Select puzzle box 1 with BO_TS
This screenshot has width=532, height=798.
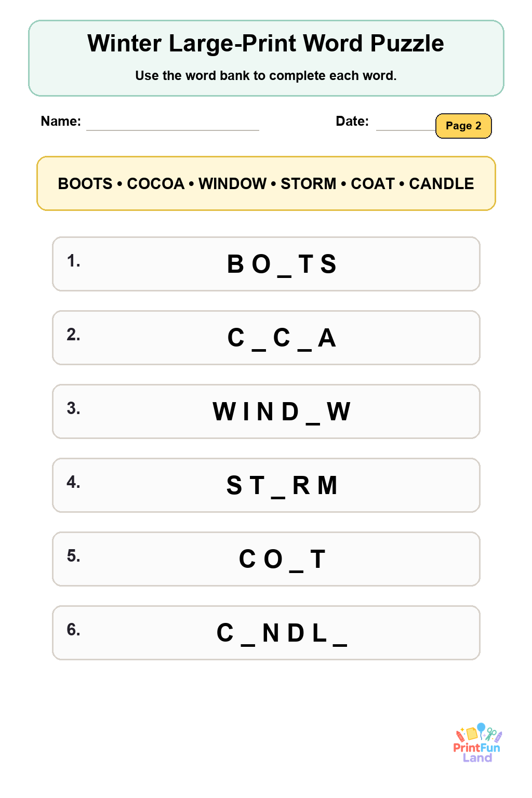(x=266, y=264)
